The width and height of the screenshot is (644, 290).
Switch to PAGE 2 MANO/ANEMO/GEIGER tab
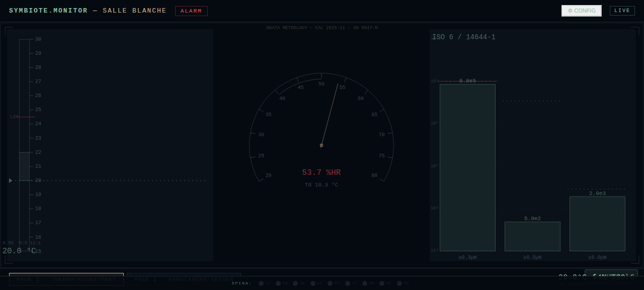(184, 279)
